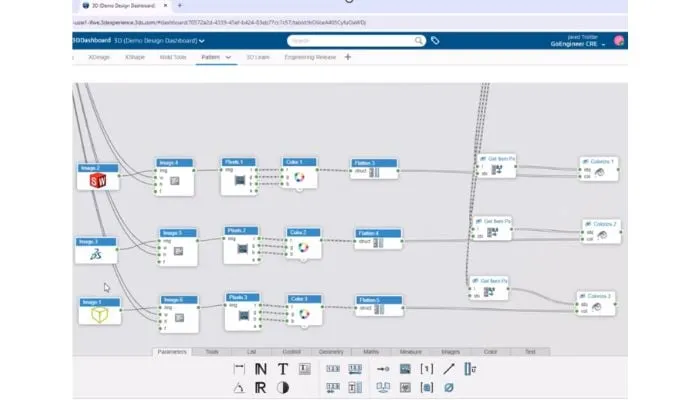Expand the GoEngineer CRE user dropdown
700x400 pixels.
604,45
